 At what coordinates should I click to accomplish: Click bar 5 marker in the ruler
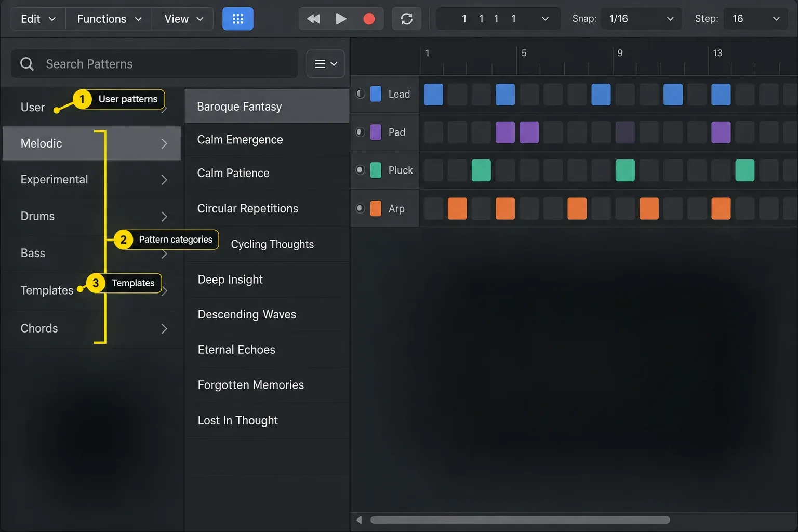click(524, 53)
